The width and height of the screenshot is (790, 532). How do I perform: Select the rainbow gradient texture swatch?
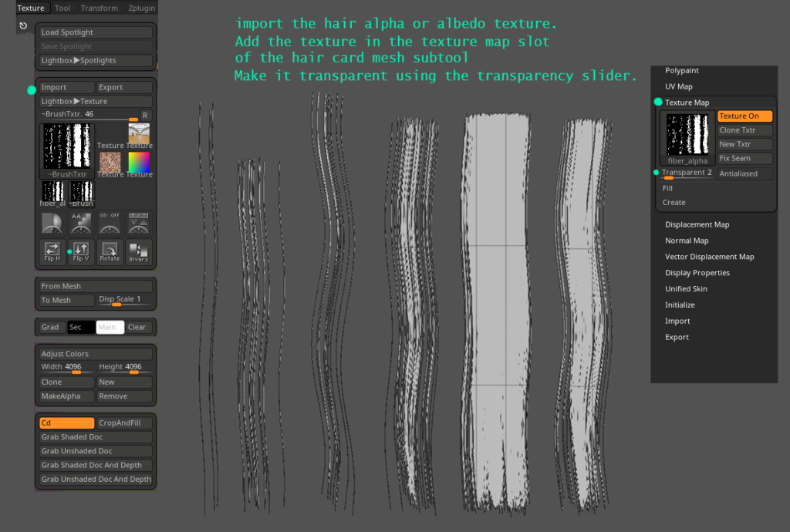(137, 163)
